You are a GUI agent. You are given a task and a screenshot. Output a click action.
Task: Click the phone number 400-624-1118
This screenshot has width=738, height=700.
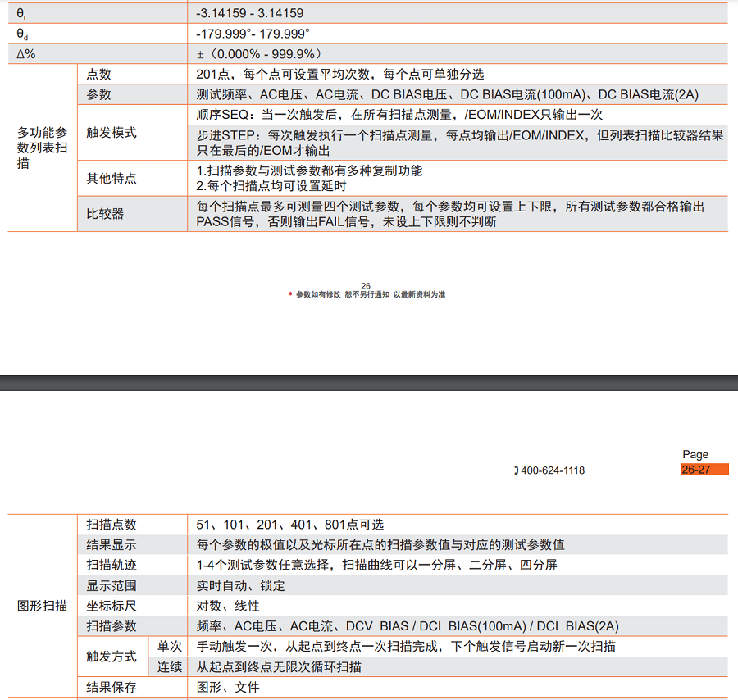coord(553,470)
